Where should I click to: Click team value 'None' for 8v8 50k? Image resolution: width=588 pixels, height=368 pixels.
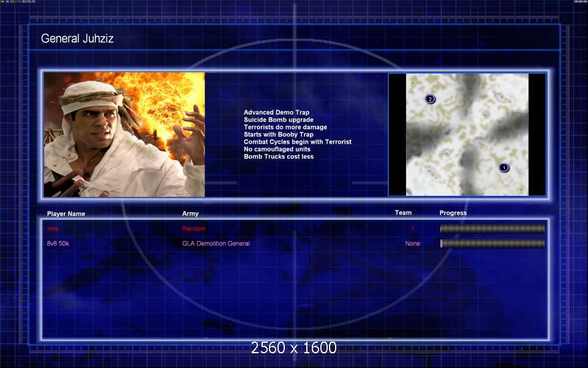coord(412,243)
